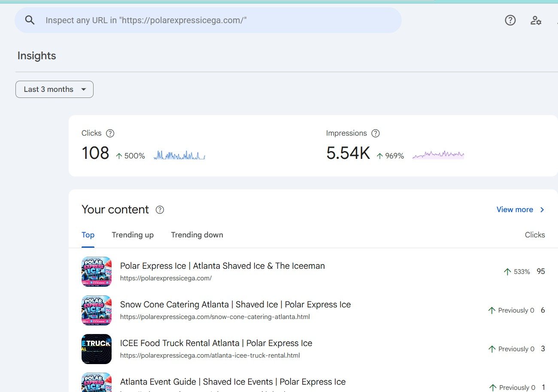Click the Clicks sparkline chart
This screenshot has width=558, height=392.
coord(179,155)
